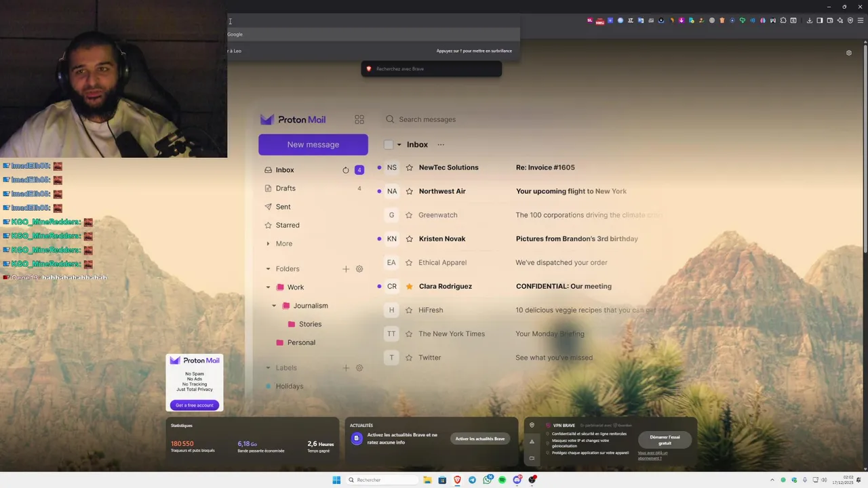Click the VPN widget warning triangle icon
This screenshot has height=488, width=868.
click(532, 441)
